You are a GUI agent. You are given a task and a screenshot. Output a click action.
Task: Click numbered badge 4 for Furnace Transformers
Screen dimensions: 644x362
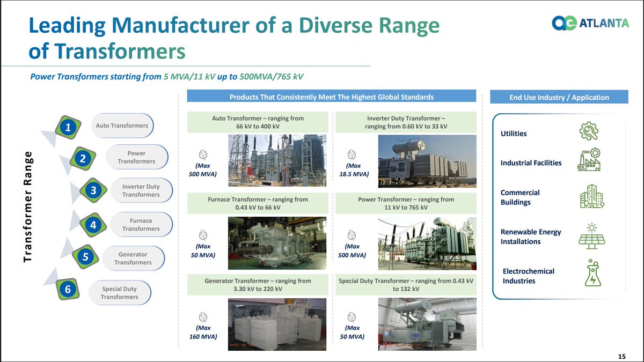tap(93, 225)
